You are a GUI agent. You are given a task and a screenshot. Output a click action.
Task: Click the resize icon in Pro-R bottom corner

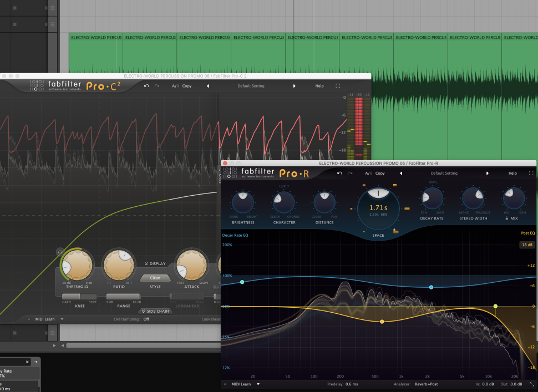tap(532, 384)
